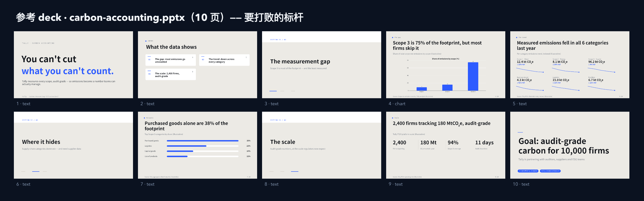Viewport: 644px width, 201px height.
Task: Open slide 9 '2,400 firms tracking' thumbnail
Action: click(446, 145)
